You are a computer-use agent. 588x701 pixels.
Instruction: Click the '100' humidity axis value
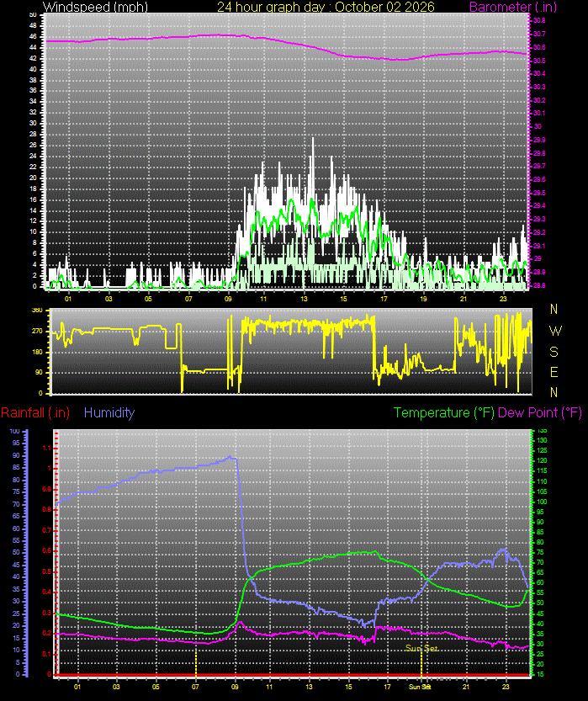15,432
